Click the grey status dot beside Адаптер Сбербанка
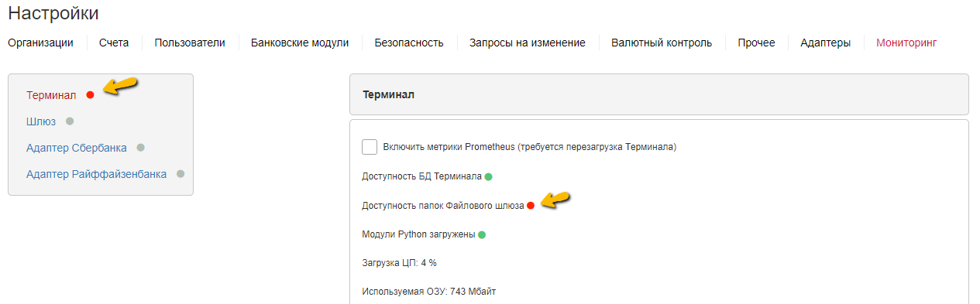Viewport: 980px width, 304px height. coord(141,148)
